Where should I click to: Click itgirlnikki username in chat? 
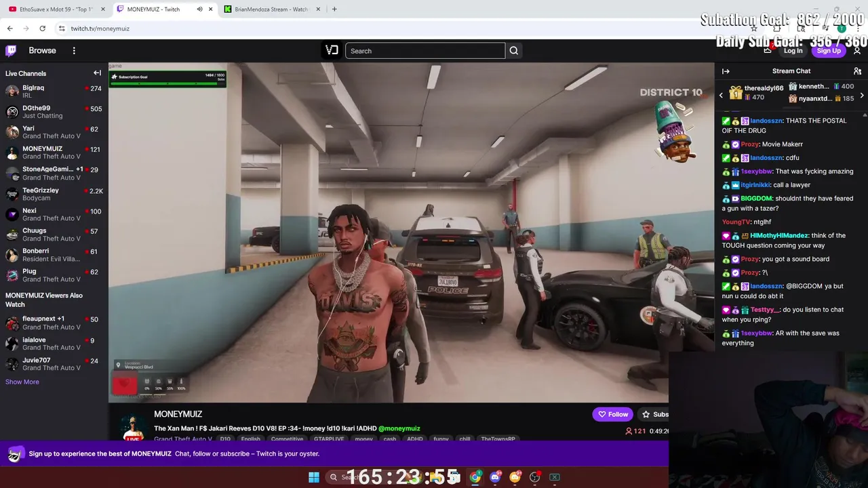(756, 185)
